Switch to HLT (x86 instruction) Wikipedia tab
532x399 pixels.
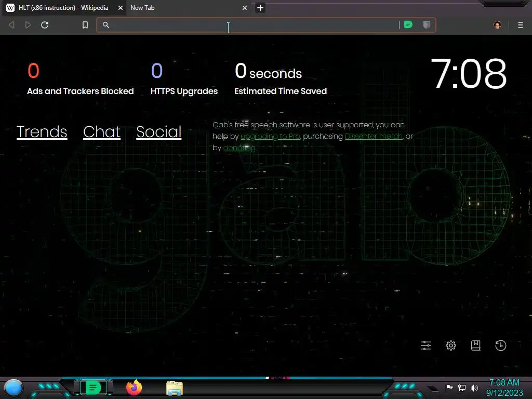(63, 8)
